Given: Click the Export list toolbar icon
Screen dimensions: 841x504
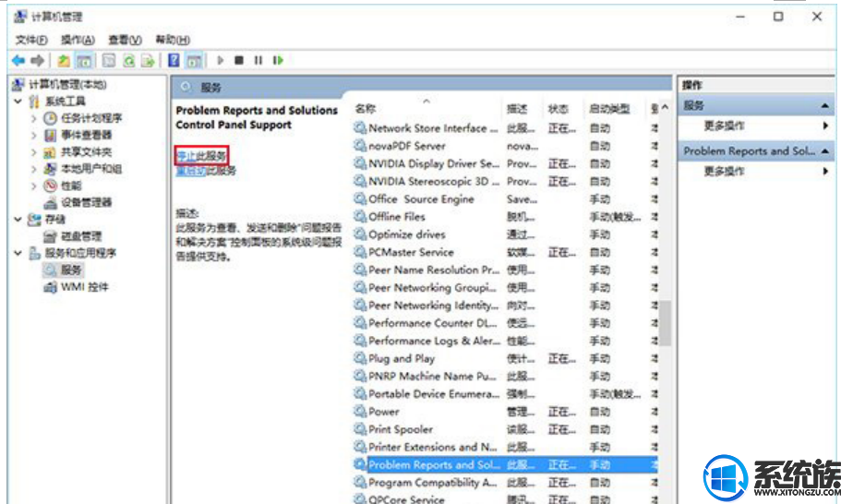Looking at the screenshot, I should [148, 61].
